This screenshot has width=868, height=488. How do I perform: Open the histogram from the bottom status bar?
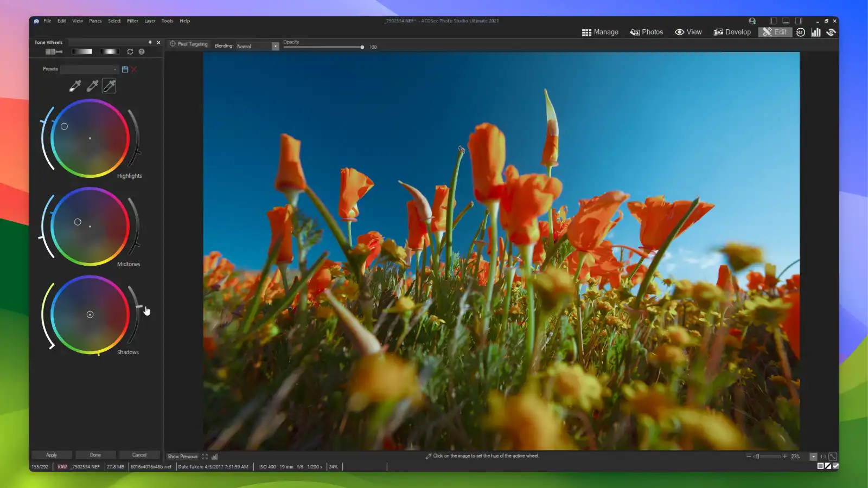pyautogui.click(x=214, y=457)
